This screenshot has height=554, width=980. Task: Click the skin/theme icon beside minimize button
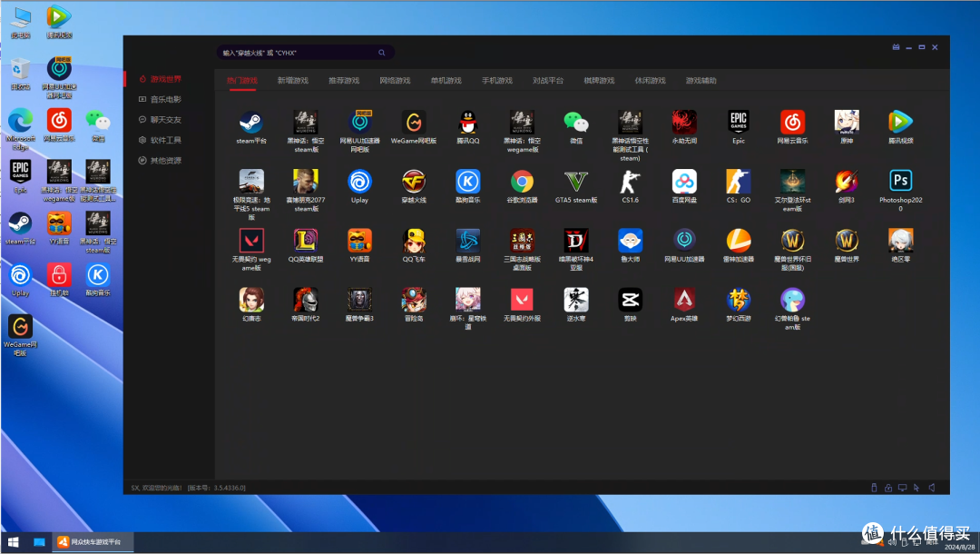click(896, 47)
